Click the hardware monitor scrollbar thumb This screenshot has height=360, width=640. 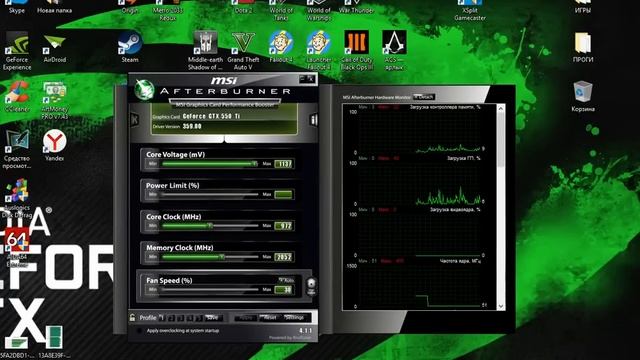pos(501,140)
